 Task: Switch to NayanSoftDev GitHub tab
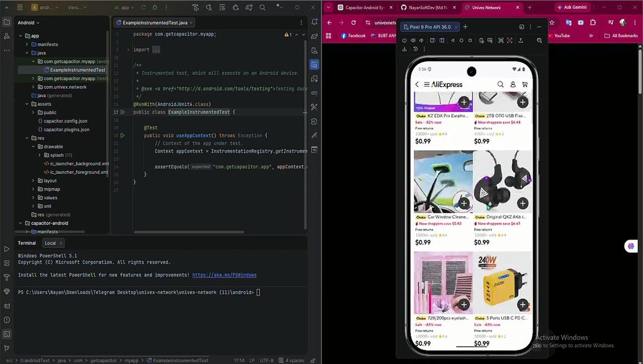(x=428, y=8)
